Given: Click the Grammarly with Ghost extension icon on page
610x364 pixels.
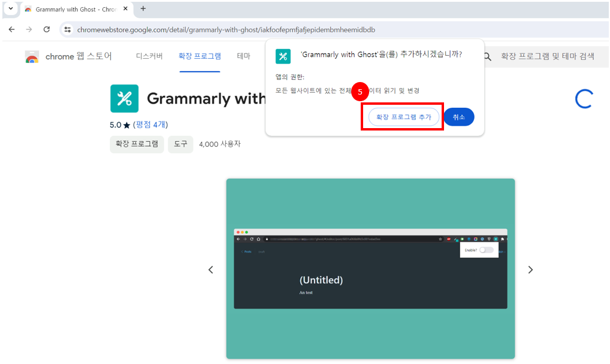Looking at the screenshot, I should tap(125, 98).
